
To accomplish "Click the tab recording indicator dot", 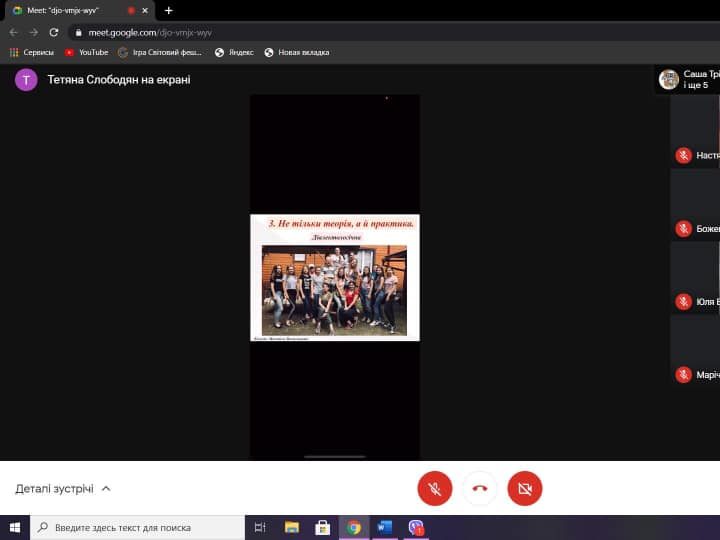I will pyautogui.click(x=131, y=11).
